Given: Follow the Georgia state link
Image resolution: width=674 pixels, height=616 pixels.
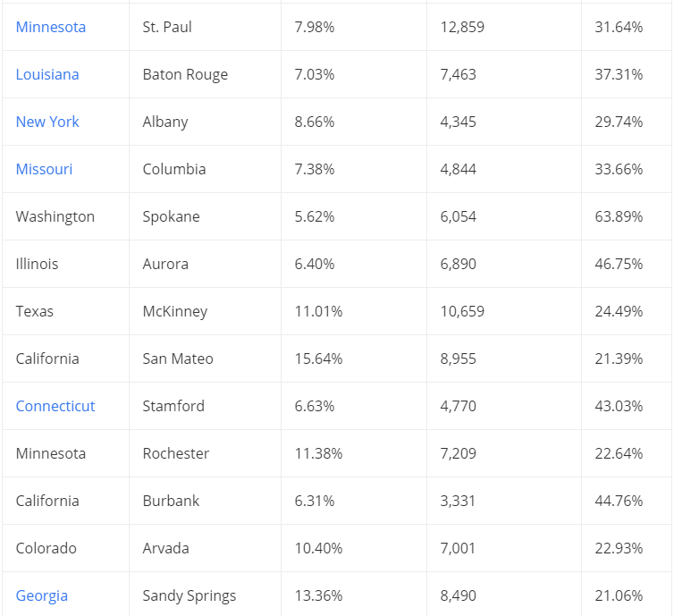Looking at the screenshot, I should tap(42, 595).
